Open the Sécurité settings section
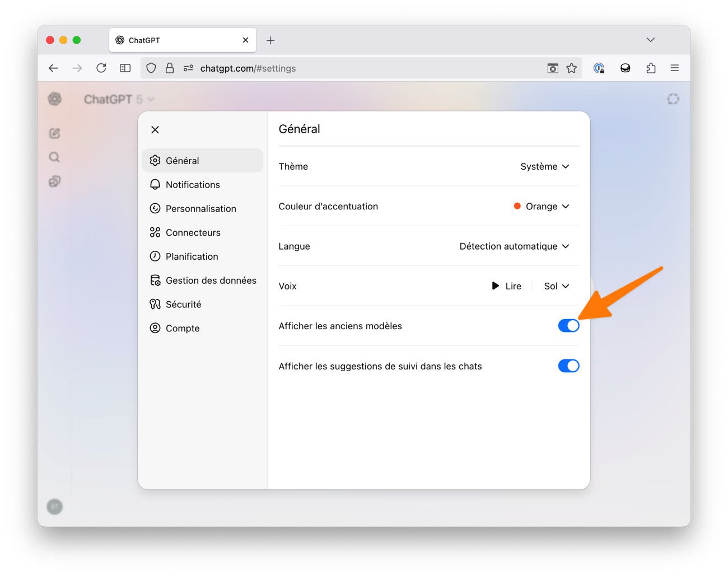This screenshot has height=576, width=728. click(202, 305)
